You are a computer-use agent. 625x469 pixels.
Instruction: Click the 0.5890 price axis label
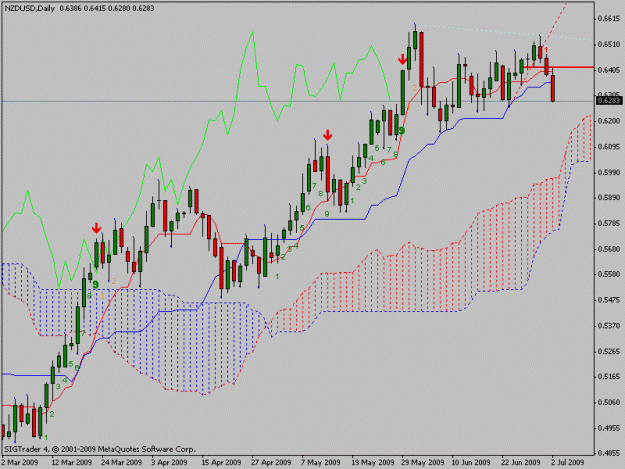coord(609,198)
